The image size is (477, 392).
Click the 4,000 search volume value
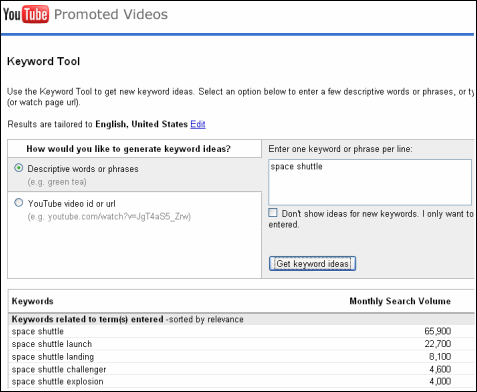click(x=440, y=381)
